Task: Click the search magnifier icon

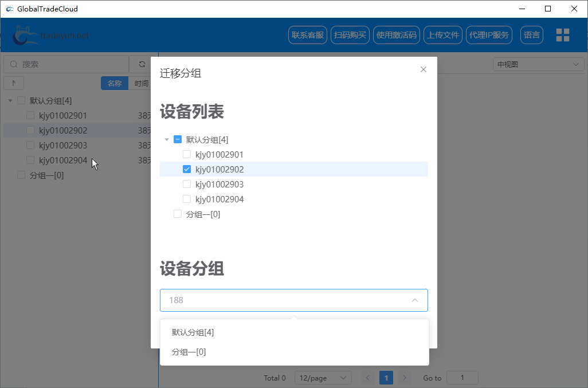Action: point(13,64)
